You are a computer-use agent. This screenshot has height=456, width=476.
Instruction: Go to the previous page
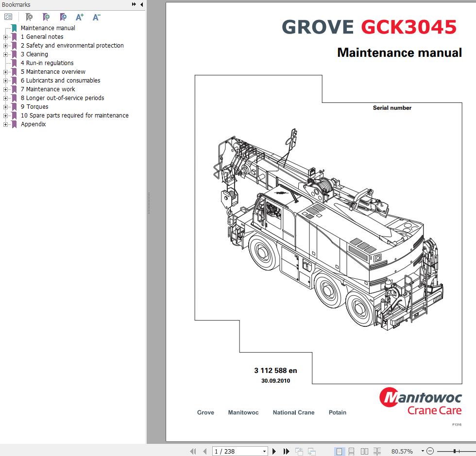[205, 451]
